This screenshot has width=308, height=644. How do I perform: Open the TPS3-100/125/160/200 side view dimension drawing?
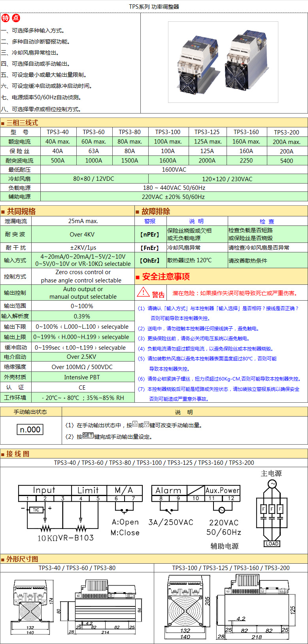pyautogui.click(x=257, y=607)
